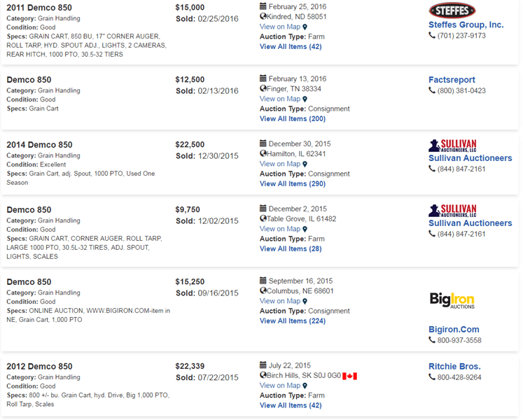The image size is (523, 420).
Task: Open the Factsreport auctioneer link
Action: pyautogui.click(x=452, y=80)
